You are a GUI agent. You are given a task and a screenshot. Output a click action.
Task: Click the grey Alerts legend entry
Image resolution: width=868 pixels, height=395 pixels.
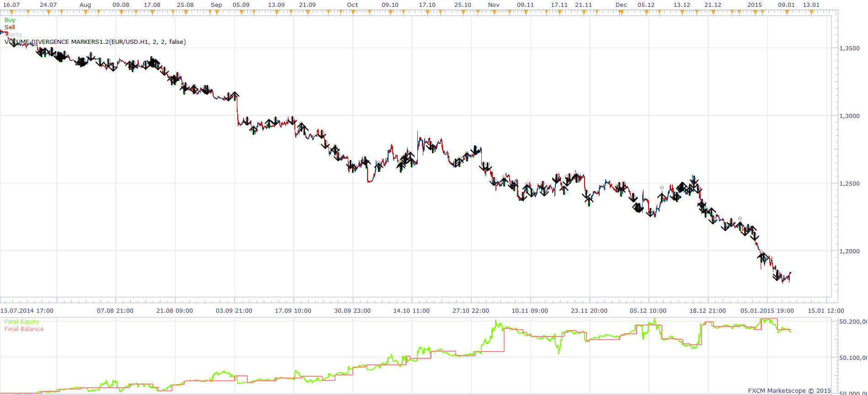(13, 35)
